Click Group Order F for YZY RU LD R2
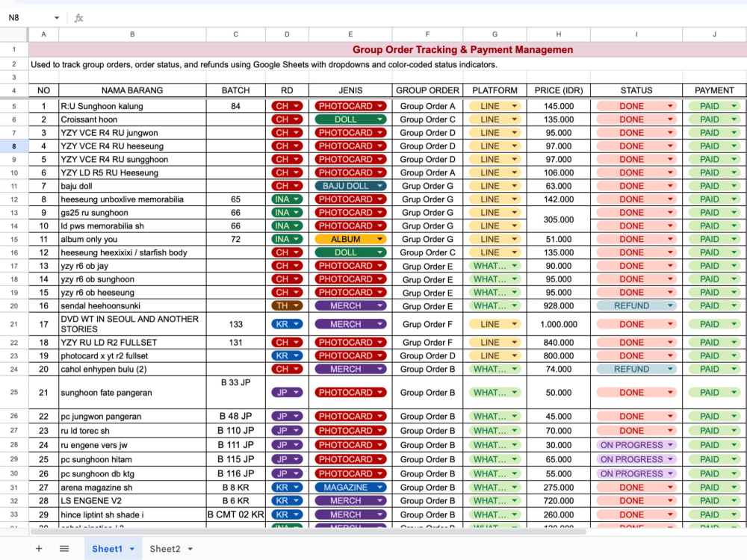 tap(427, 343)
